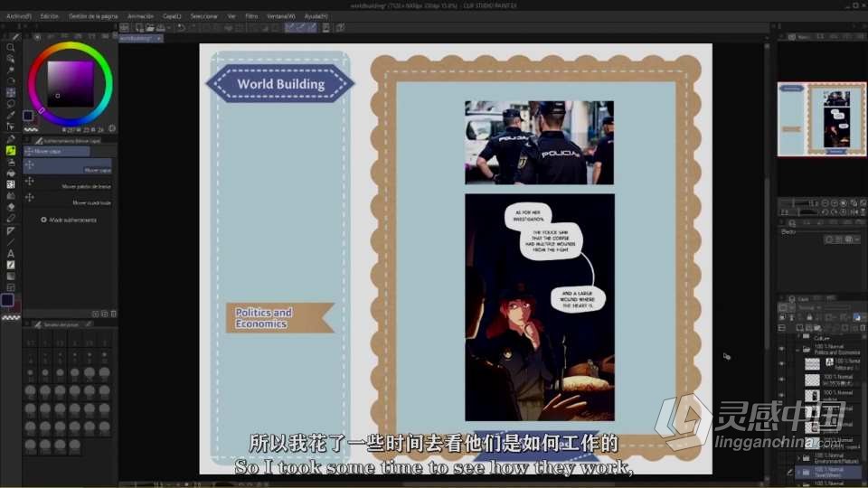This screenshot has width=868, height=488.
Task: Expand the Environment (Nature) folder
Action: point(798,457)
